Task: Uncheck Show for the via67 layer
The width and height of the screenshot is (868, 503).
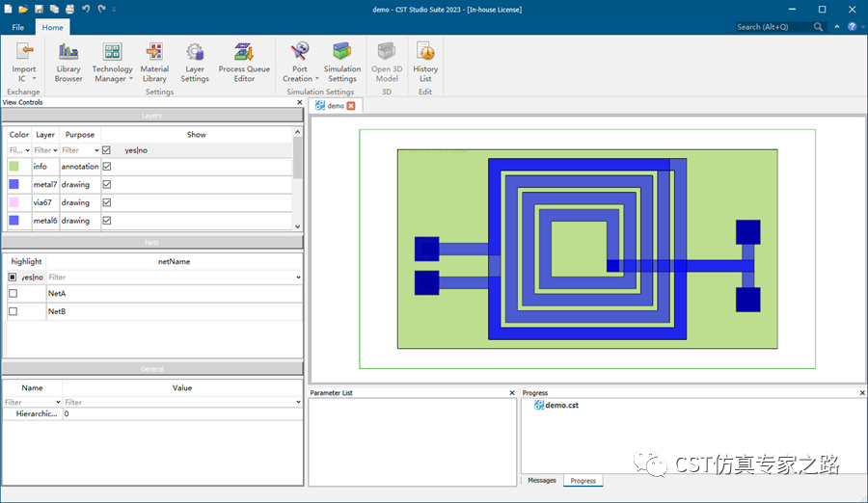Action: [x=107, y=202]
